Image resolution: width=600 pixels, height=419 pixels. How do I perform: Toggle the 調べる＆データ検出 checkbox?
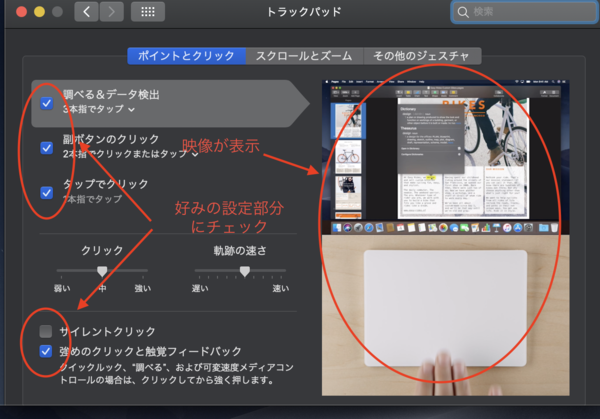[x=46, y=102]
